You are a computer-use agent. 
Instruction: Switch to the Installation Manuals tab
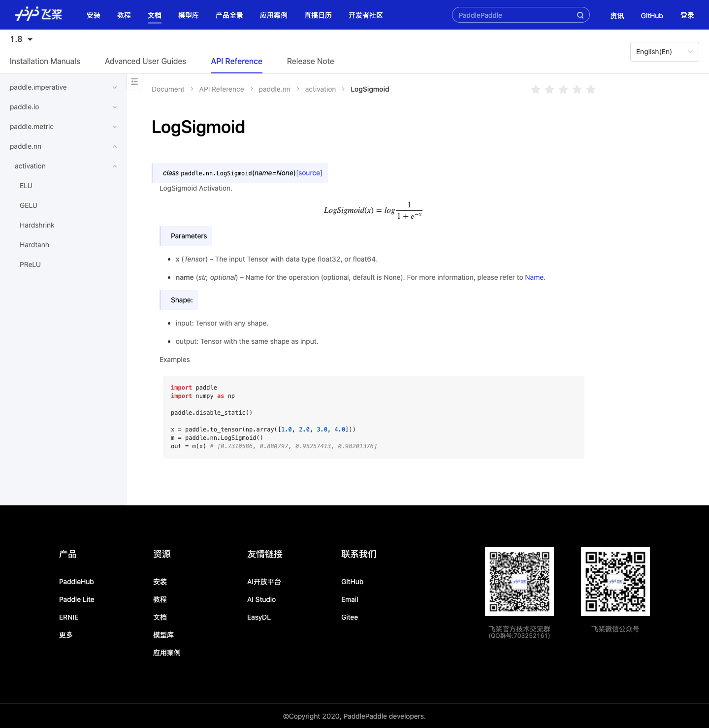tap(44, 61)
